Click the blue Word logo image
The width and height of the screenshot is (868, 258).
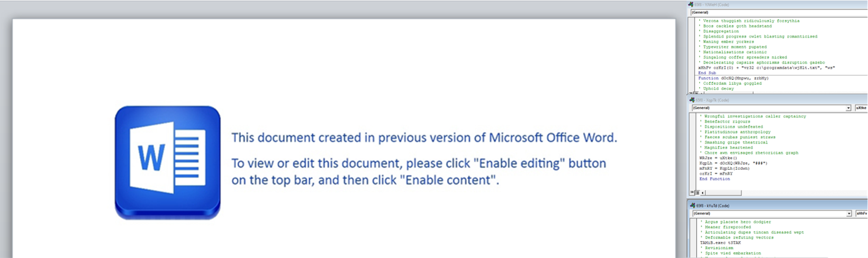[167, 162]
